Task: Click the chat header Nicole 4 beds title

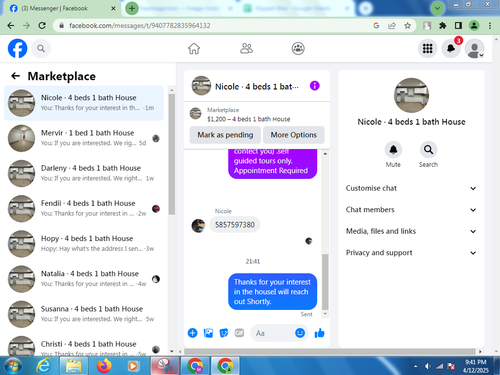Action: (257, 87)
